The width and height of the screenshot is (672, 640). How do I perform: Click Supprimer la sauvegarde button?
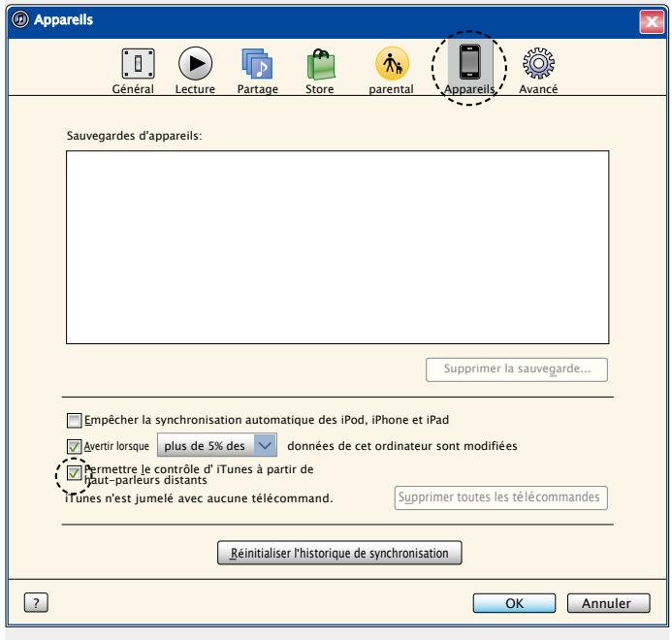(x=517, y=369)
